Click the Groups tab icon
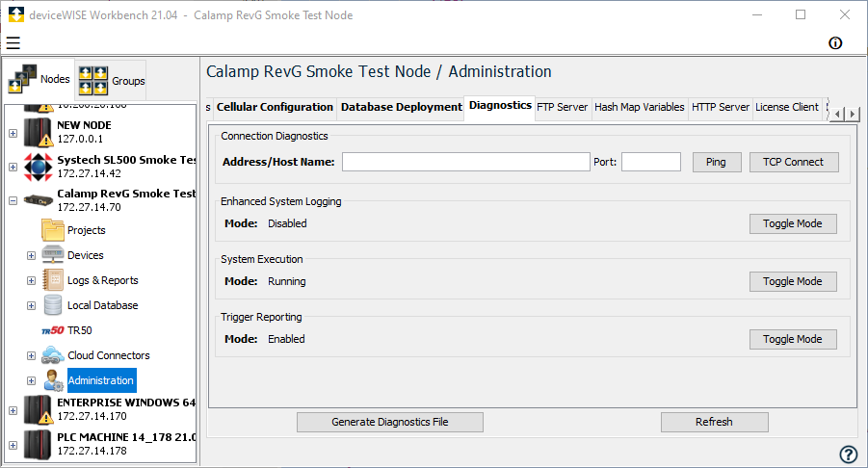This screenshot has height=468, width=868. pos(93,81)
